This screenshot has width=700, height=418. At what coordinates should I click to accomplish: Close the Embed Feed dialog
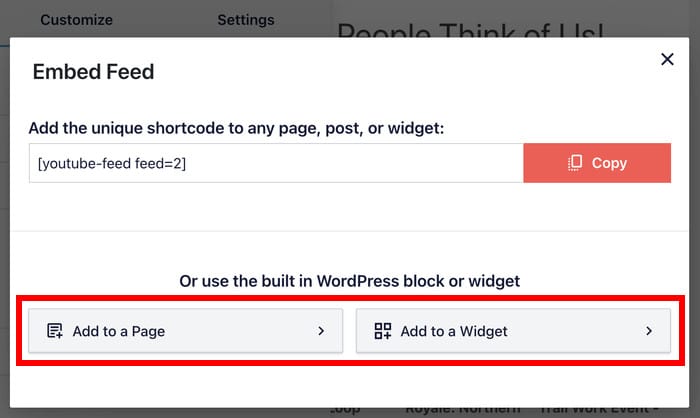[x=667, y=60]
